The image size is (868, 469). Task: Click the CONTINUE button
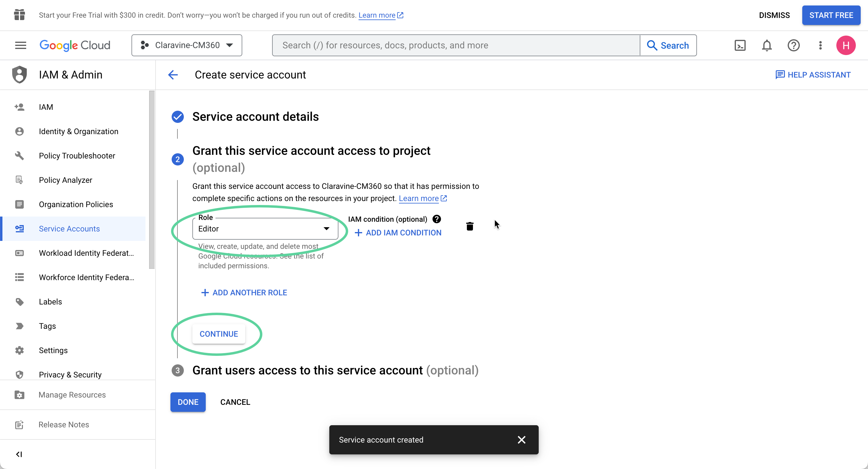(x=219, y=334)
